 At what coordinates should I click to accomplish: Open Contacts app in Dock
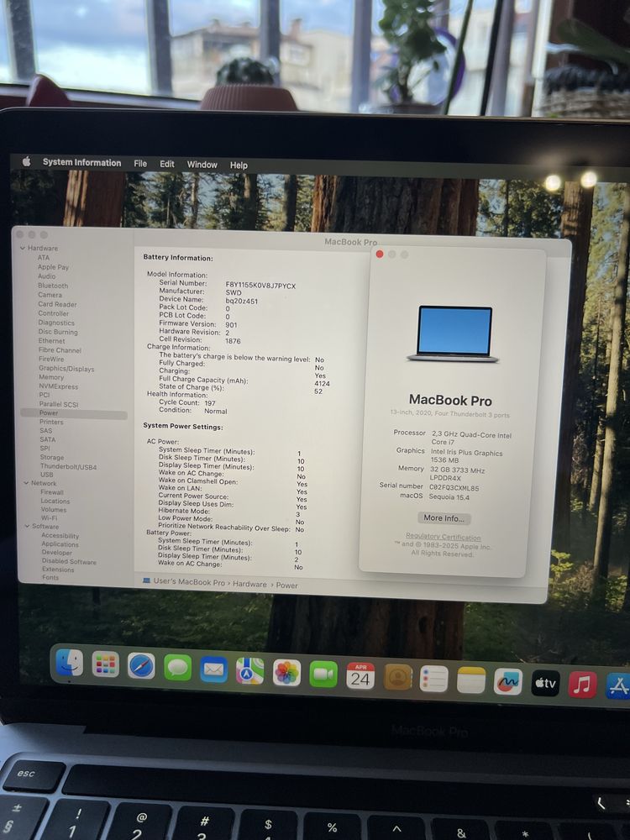(x=397, y=677)
